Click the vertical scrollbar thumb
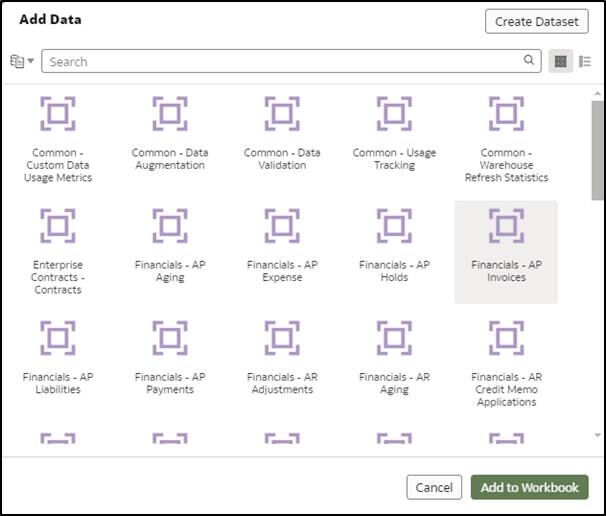The height and width of the screenshot is (516, 606). coord(597,150)
